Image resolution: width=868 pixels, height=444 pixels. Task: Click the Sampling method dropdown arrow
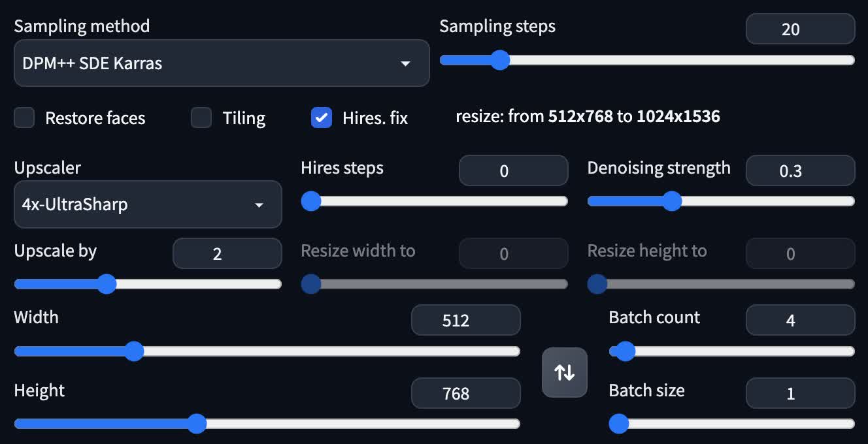(x=405, y=63)
